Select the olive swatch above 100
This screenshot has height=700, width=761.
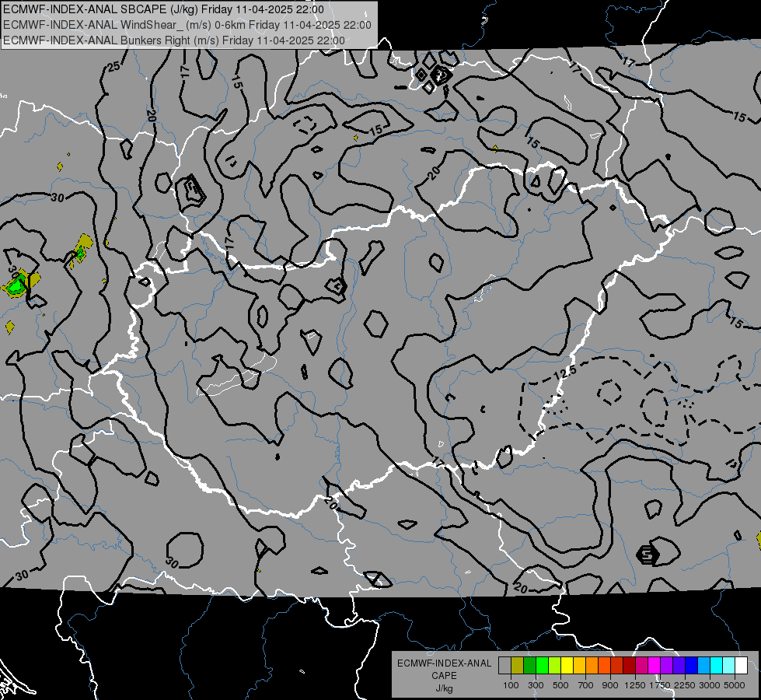518,665
